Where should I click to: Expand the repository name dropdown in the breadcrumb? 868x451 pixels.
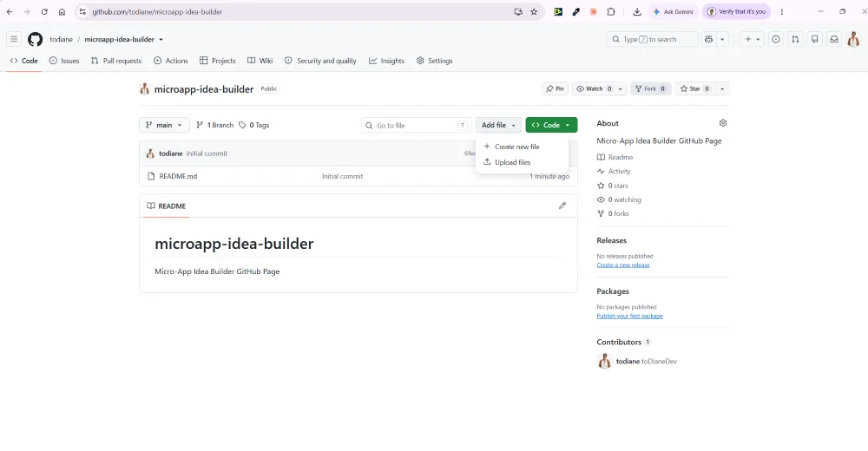tap(161, 39)
